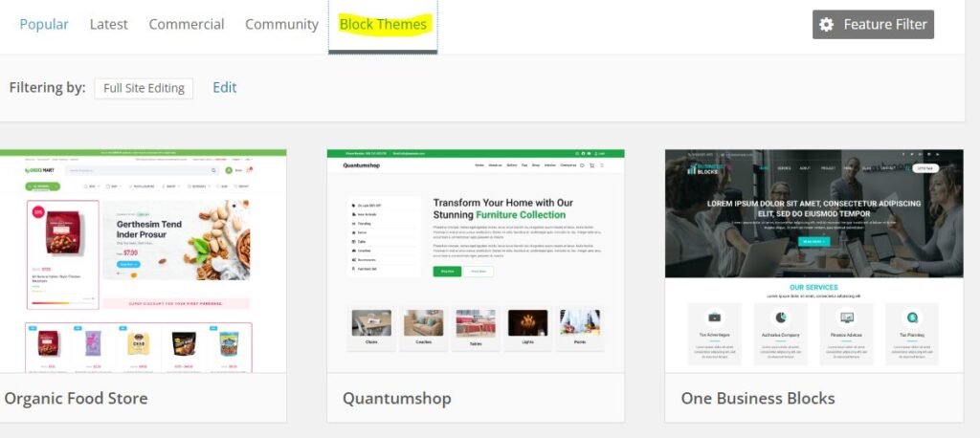980x438 pixels.
Task: Click the Tax Advantages briefcase icon
Action: tap(714, 317)
